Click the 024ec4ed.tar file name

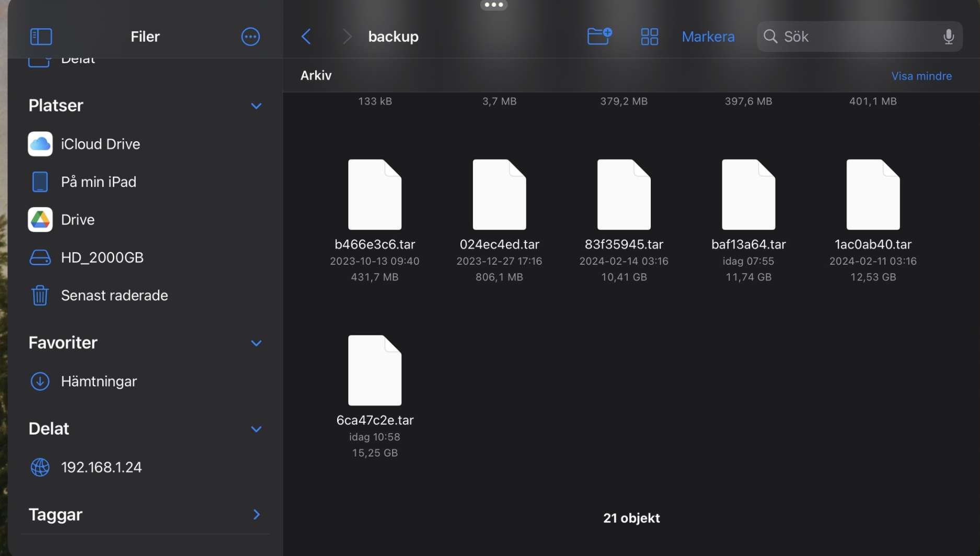point(499,245)
